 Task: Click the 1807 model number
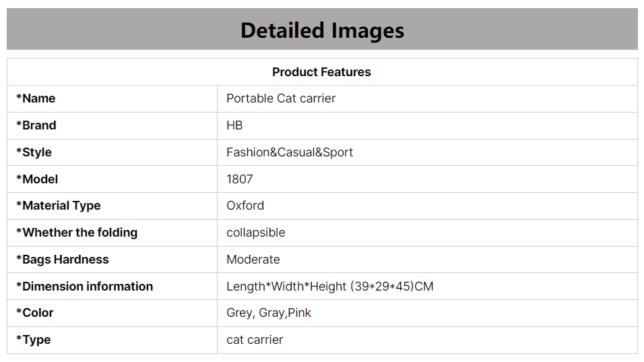point(239,179)
